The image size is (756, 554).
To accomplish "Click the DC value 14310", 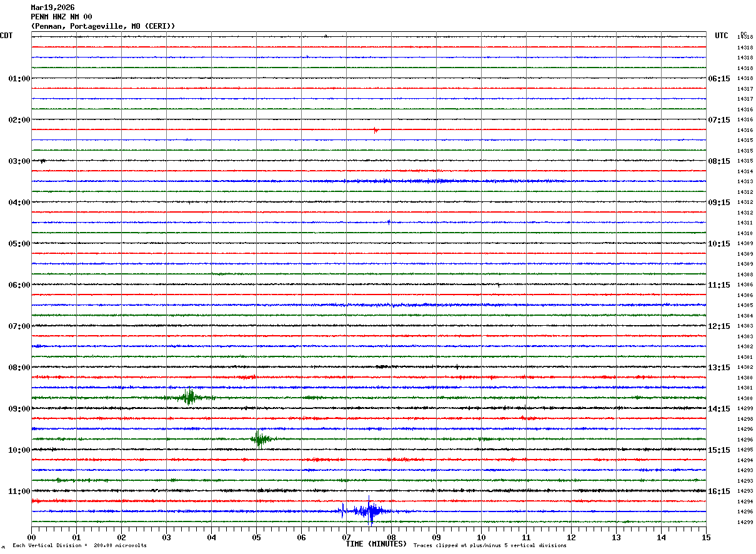I will pyautogui.click(x=745, y=233).
